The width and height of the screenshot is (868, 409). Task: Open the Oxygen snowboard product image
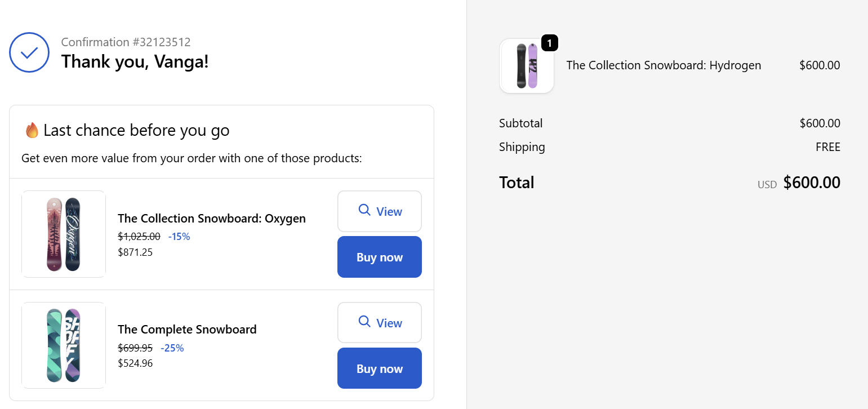pos(64,234)
